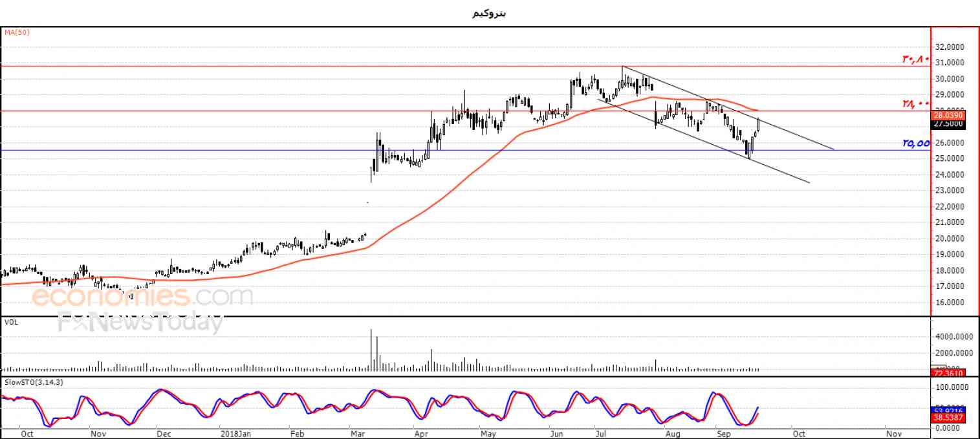The height and width of the screenshot is (439, 980).
Task: Click 24.0000 on the price axis
Action: 950,175
